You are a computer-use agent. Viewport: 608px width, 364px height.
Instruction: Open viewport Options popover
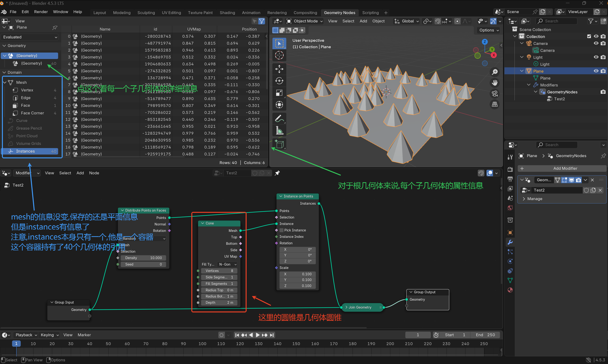pyautogui.click(x=489, y=30)
